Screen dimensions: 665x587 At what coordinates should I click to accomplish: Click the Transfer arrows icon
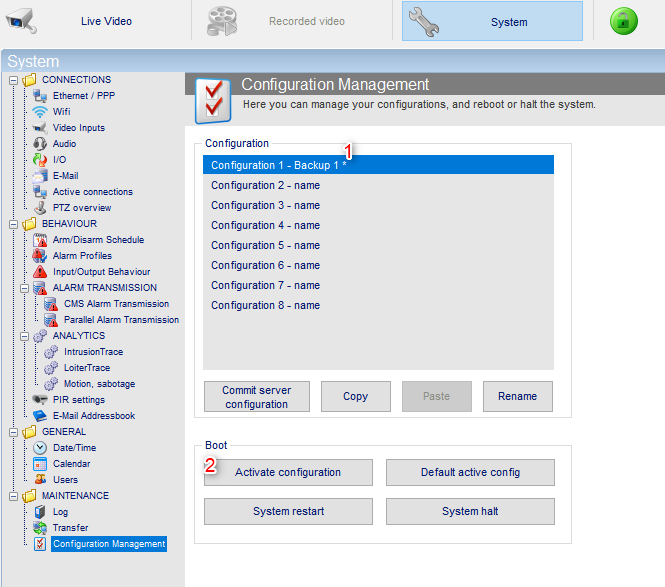tap(40, 528)
